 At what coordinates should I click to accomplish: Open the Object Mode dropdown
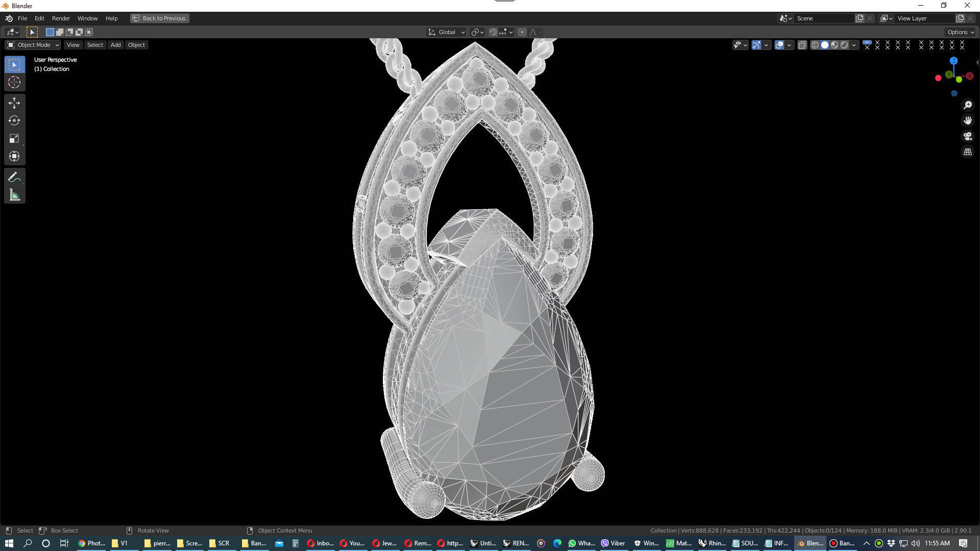pos(33,45)
